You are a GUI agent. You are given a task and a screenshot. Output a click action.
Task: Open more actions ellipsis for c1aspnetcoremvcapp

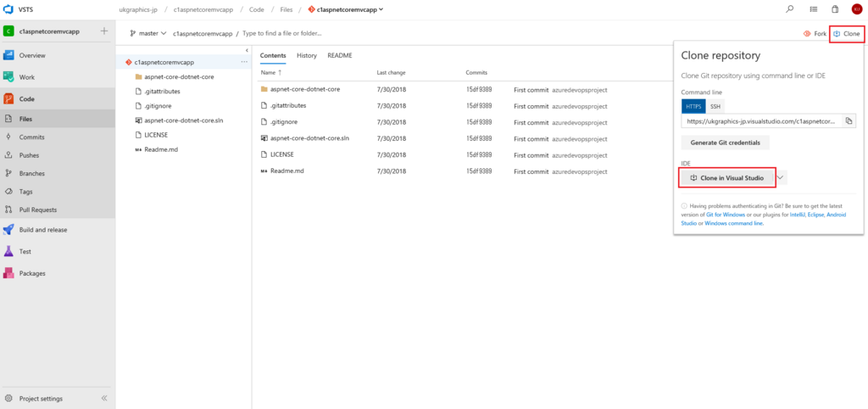click(x=243, y=62)
